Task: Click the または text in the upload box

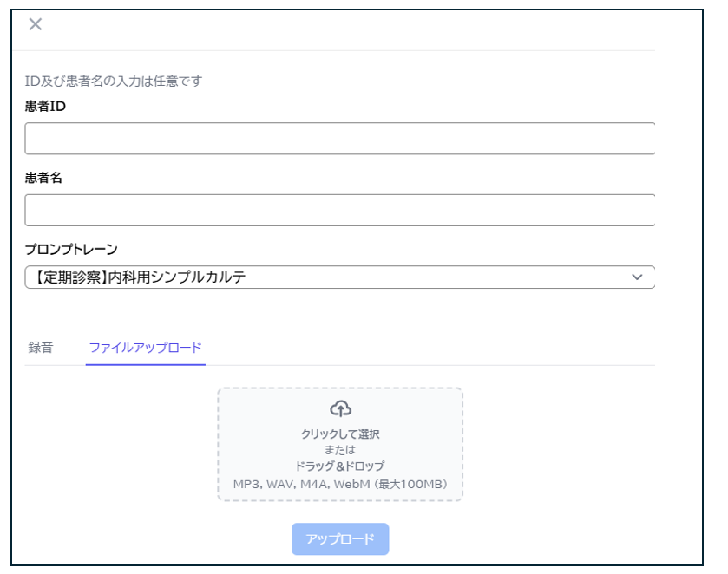Action: 340,450
